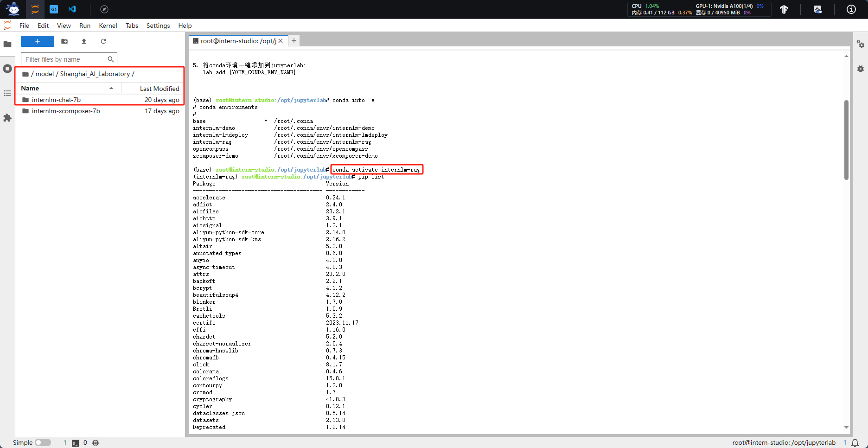Open the Extension Manager puzzle icon
This screenshot has height=448, width=868.
pyautogui.click(x=7, y=118)
